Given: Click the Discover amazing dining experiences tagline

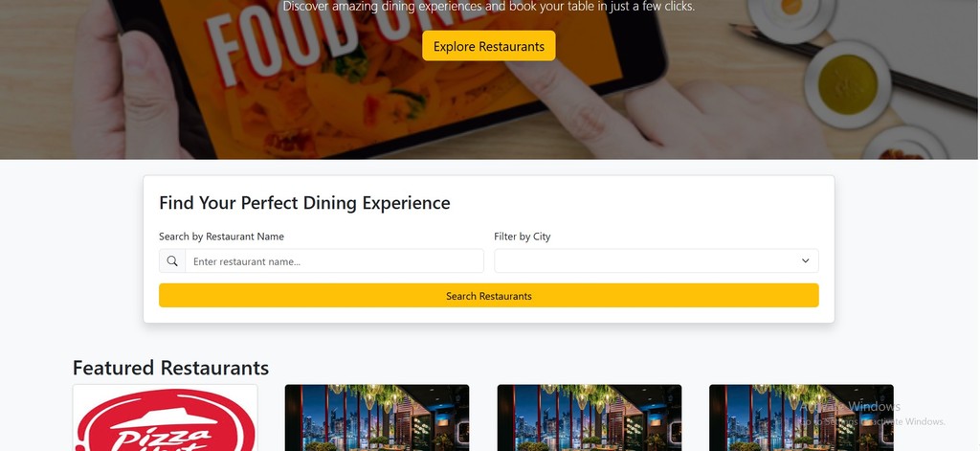Looking at the screenshot, I should click(488, 7).
